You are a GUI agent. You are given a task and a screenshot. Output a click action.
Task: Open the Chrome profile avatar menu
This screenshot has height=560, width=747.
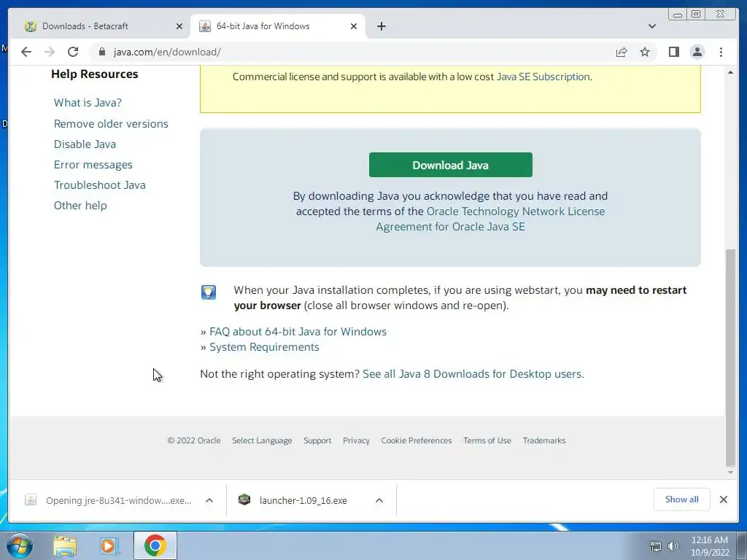697,52
